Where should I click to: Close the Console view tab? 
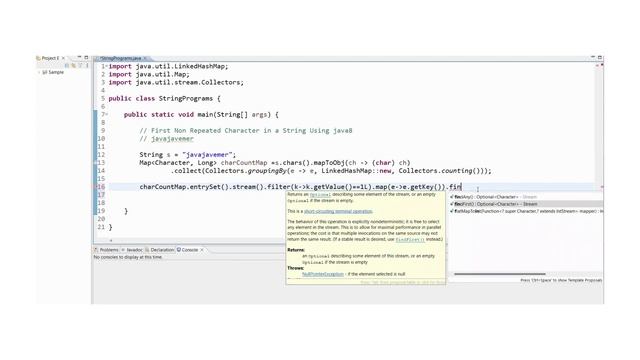[202, 250]
